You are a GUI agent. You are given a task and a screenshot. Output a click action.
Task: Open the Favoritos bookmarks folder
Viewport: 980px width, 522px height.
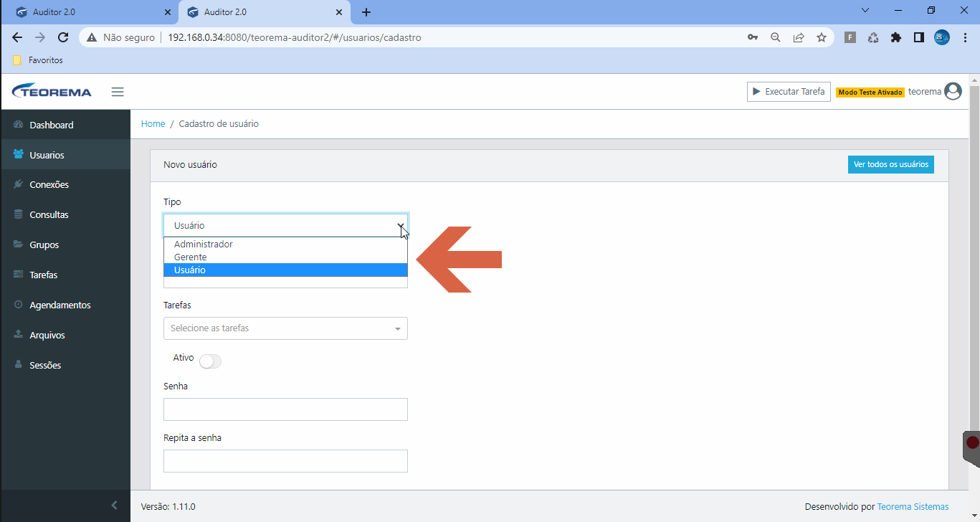[38, 60]
